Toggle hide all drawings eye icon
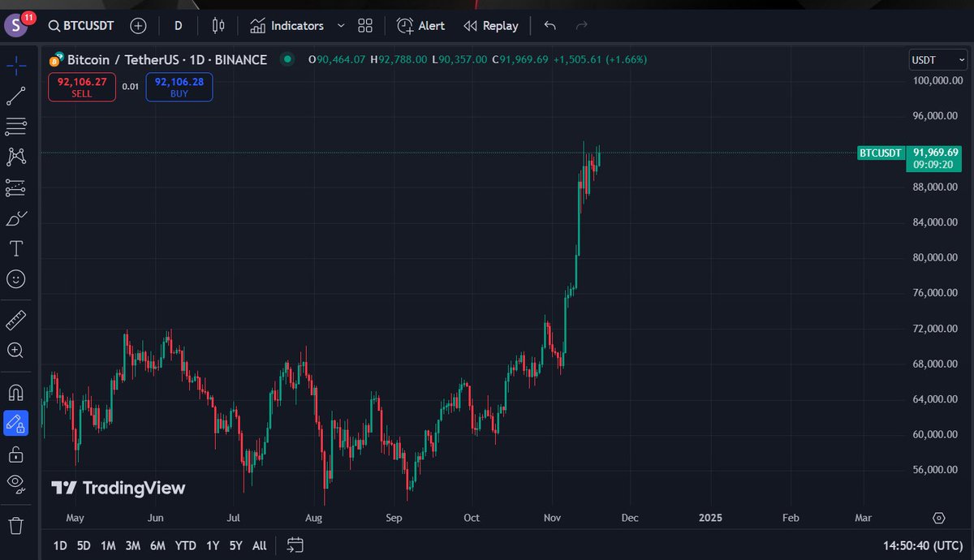Viewport: 974px width, 560px height. [16, 484]
